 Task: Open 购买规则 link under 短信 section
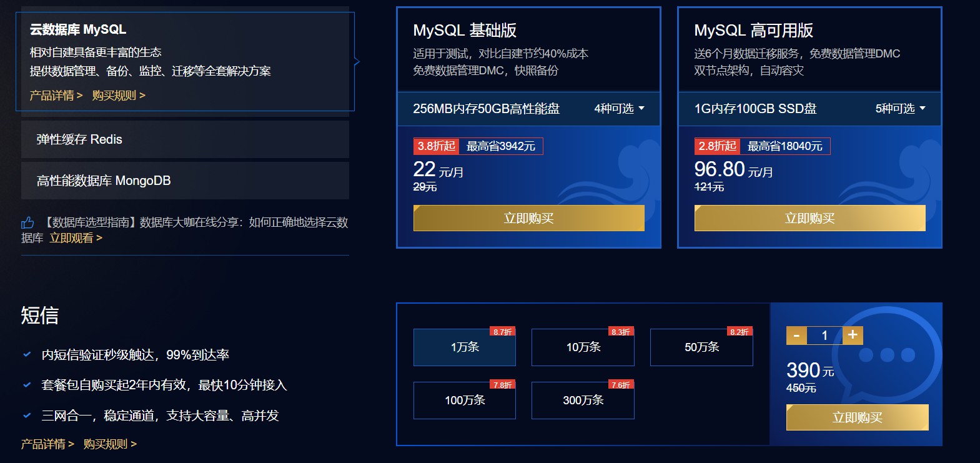click(110, 444)
